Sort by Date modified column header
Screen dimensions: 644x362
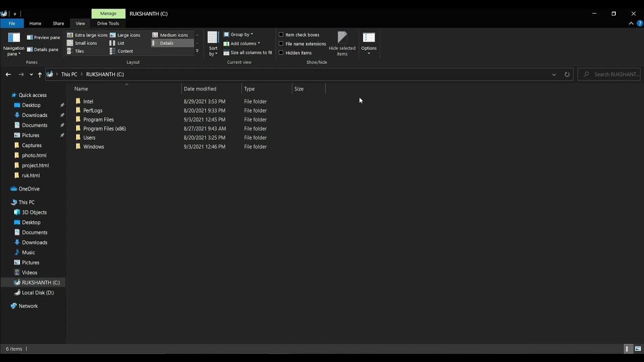click(x=211, y=89)
